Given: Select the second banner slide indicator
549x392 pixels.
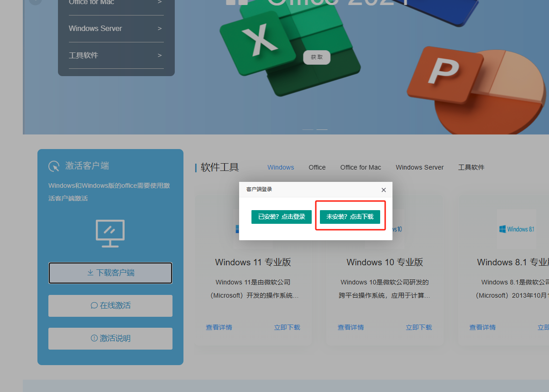Looking at the screenshot, I should (x=322, y=130).
